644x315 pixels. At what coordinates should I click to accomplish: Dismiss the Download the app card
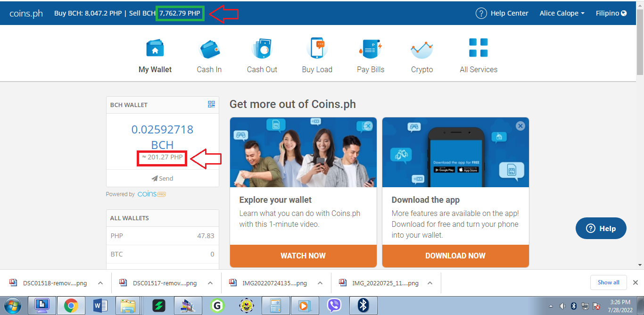point(520,126)
